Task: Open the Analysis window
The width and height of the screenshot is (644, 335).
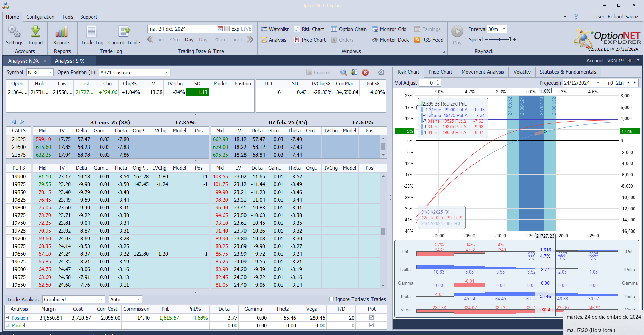Action: [x=273, y=40]
